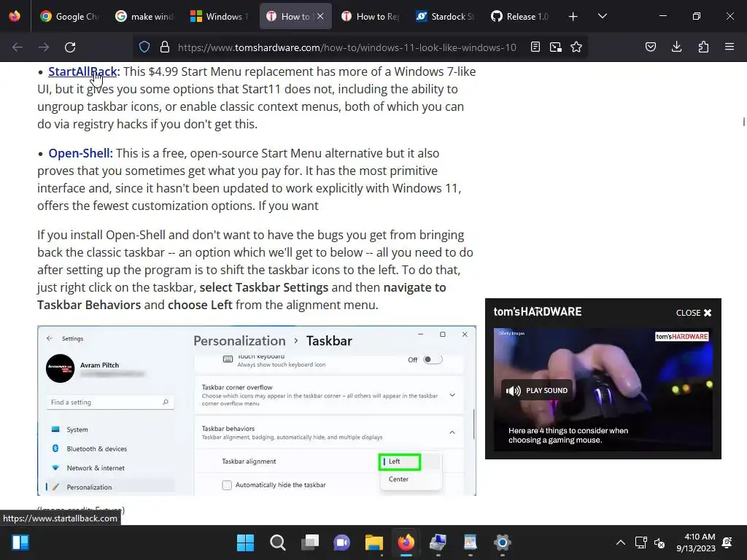Image resolution: width=747 pixels, height=560 pixels.
Task: Click the gaming mouse video thumbnail
Action: pyautogui.click(x=603, y=389)
